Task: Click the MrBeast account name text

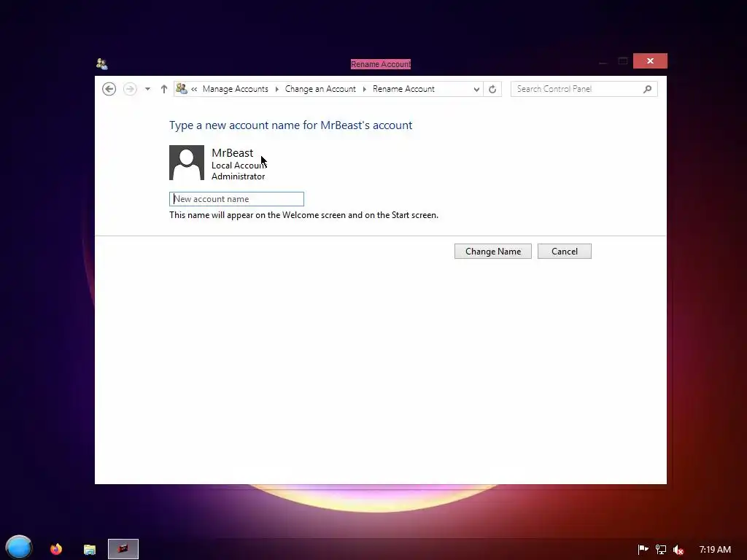Action: (x=233, y=153)
